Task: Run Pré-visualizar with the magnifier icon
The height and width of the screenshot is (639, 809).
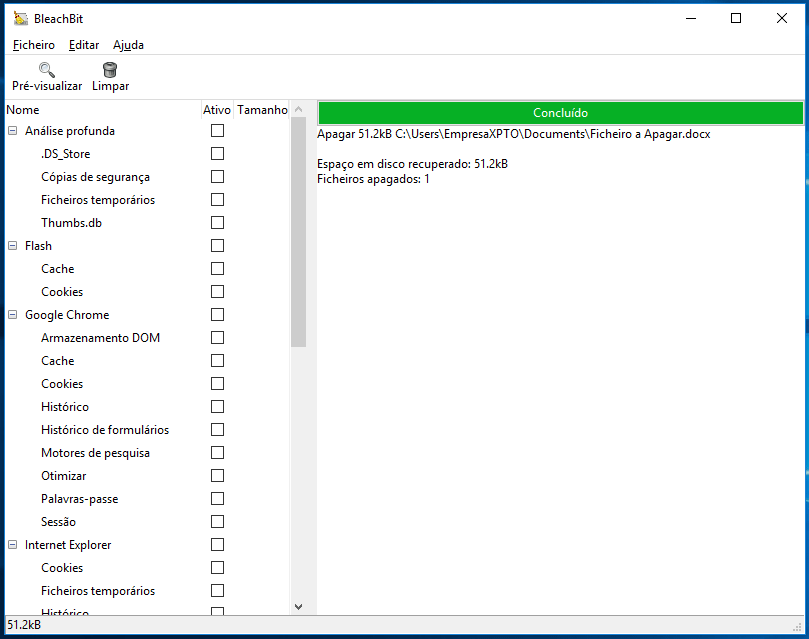Action: 47,70
